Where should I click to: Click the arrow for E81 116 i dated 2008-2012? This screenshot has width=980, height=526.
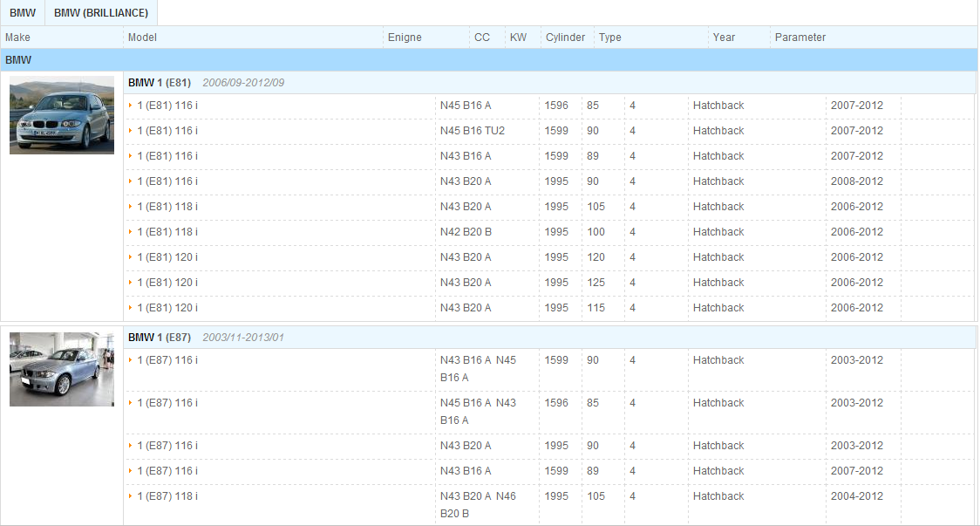[131, 181]
